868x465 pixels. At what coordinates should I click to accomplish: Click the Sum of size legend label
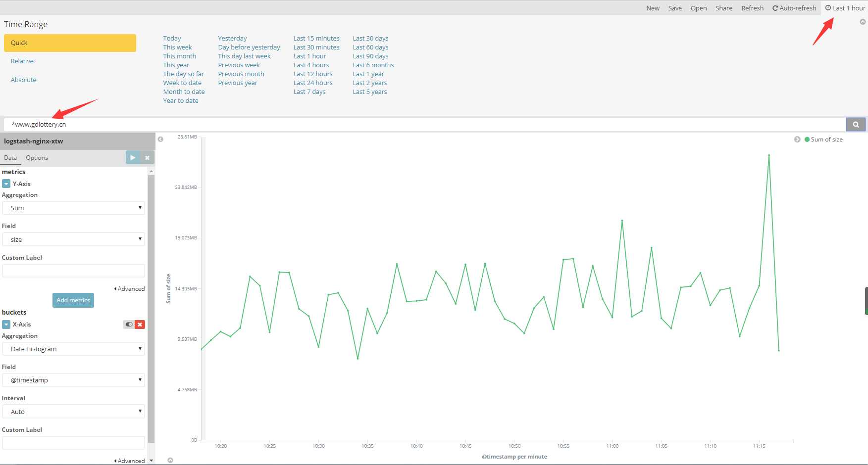[826, 139]
